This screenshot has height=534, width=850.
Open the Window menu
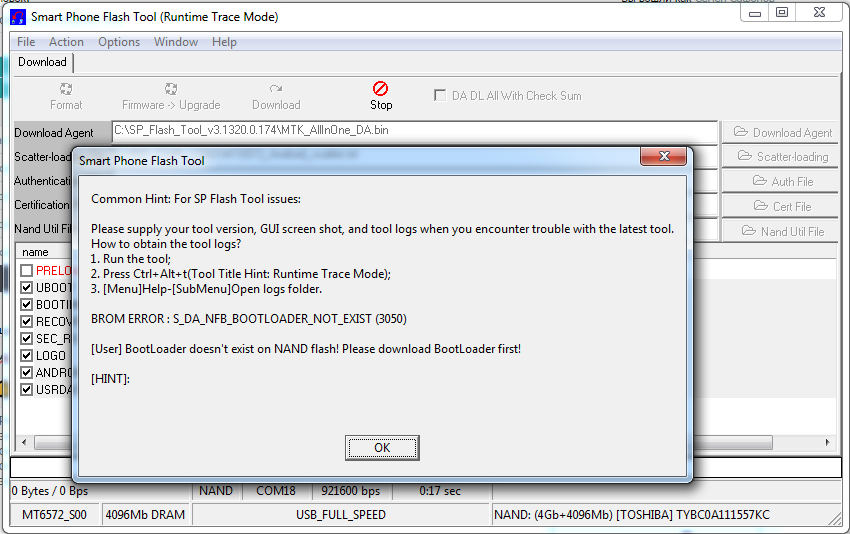click(176, 42)
